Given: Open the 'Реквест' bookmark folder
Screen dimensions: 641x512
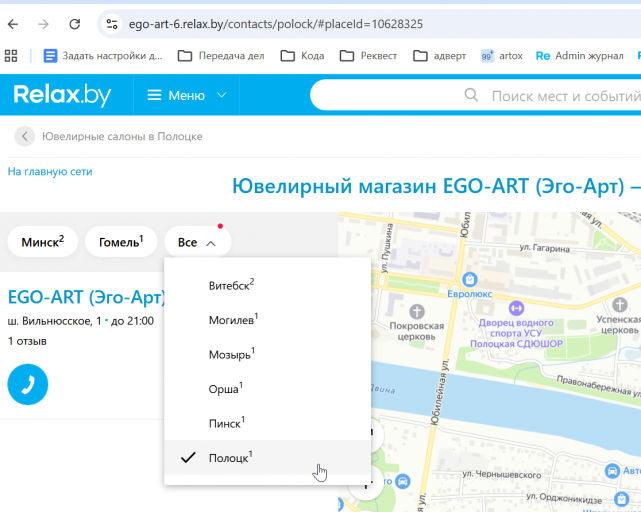Looking at the screenshot, I should tap(368, 56).
